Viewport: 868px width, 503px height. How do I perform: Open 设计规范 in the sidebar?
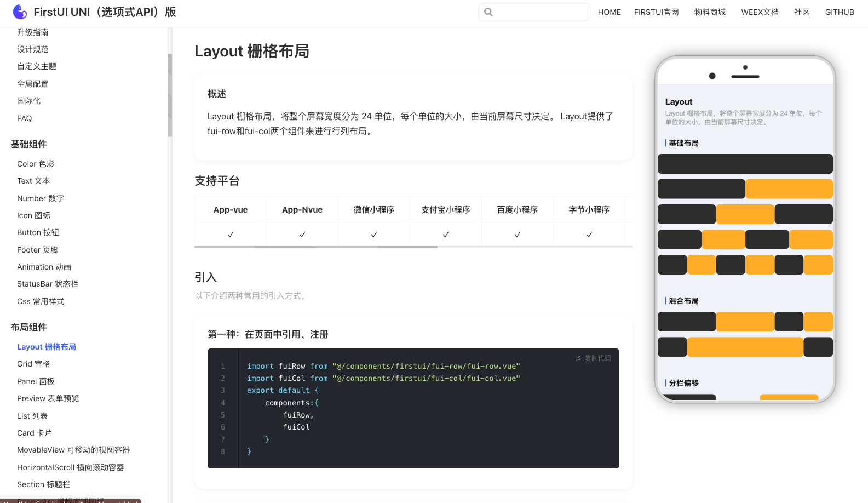tap(33, 49)
